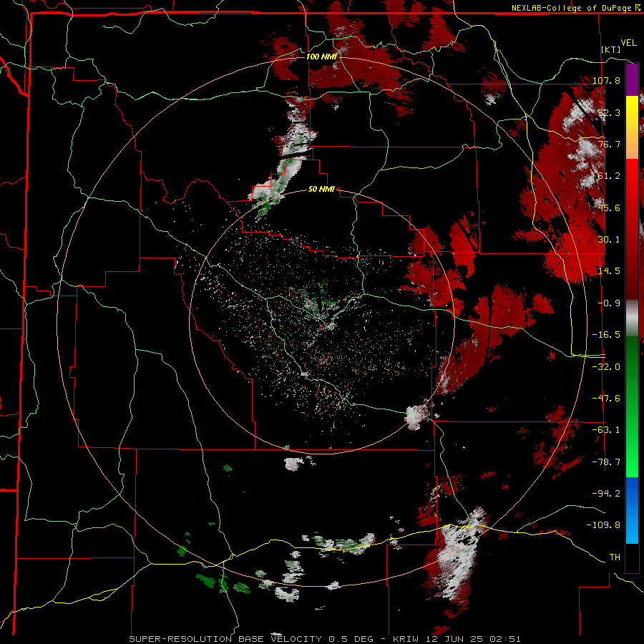644x644 pixels.
Task: Pick the green segment of velocity color bar
Action: click(632, 406)
